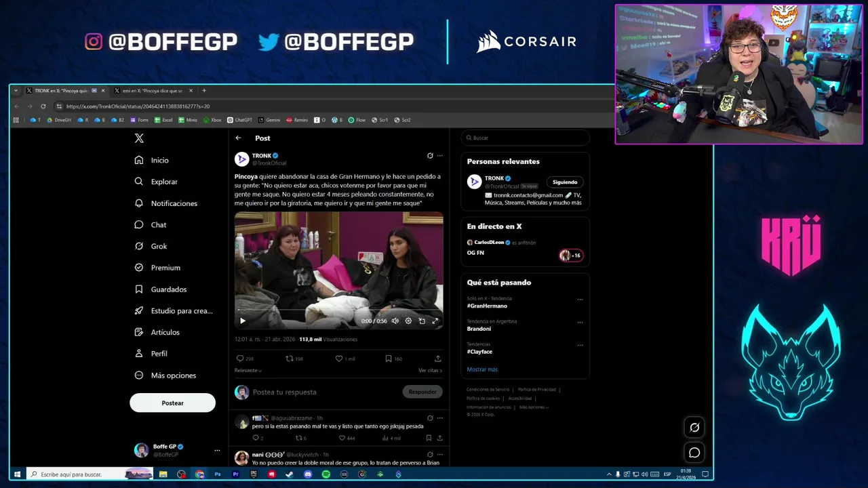Screen dimensions: 868x488
Task: Open Explorar in the sidebar
Action: (155, 182)
